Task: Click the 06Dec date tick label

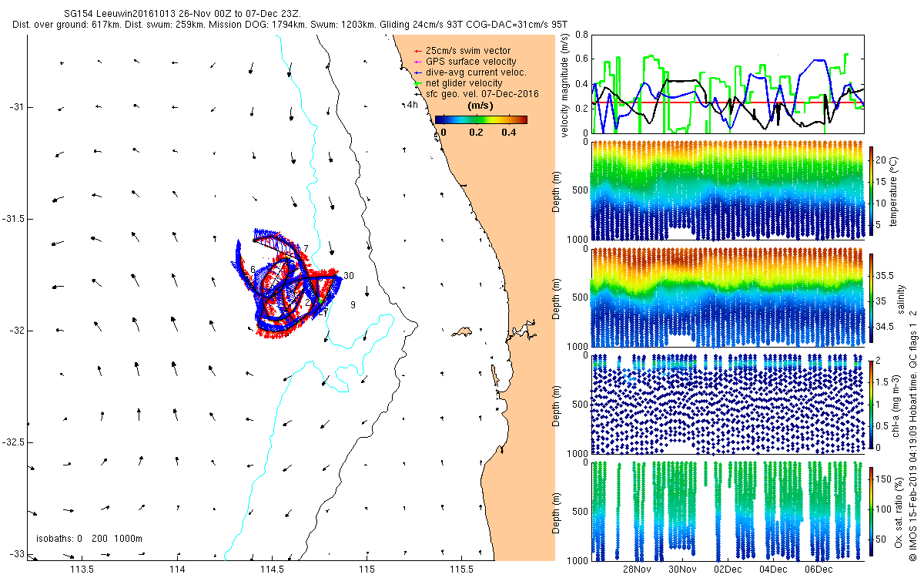Action: (x=818, y=570)
